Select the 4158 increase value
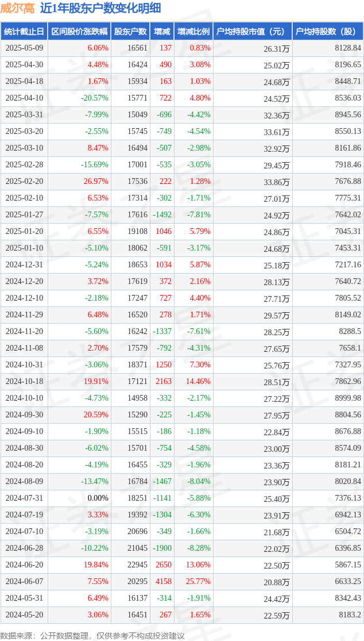Image resolution: width=364 pixels, height=641 pixels. (x=163, y=581)
